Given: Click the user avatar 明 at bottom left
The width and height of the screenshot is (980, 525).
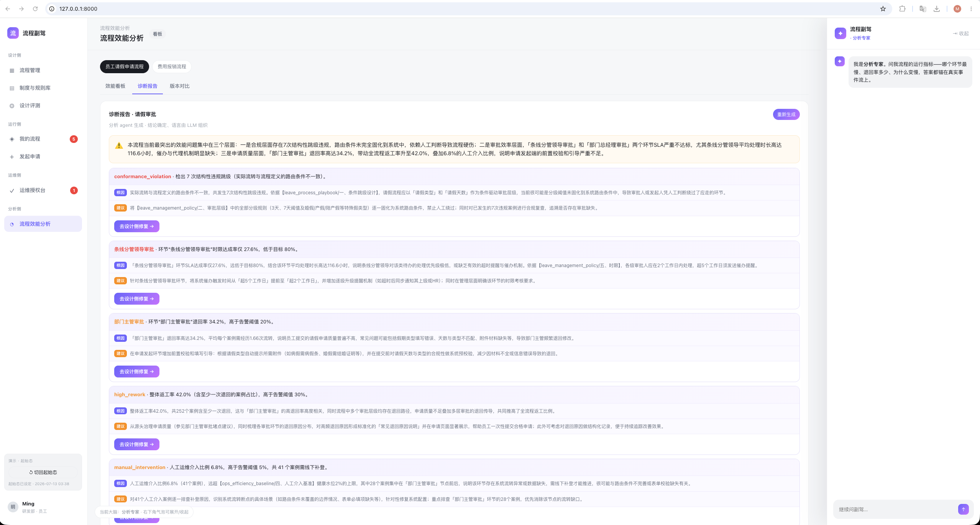Looking at the screenshot, I should 13,507.
